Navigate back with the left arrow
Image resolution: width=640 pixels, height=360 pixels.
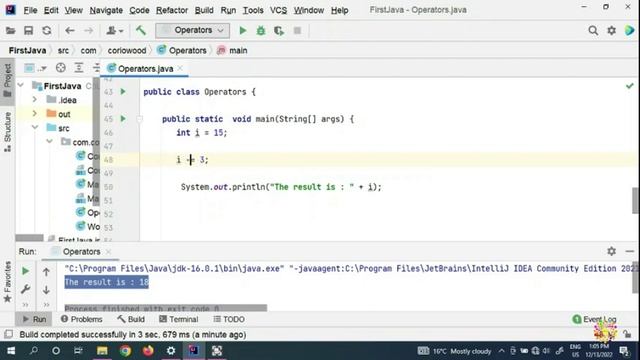[x=70, y=31]
